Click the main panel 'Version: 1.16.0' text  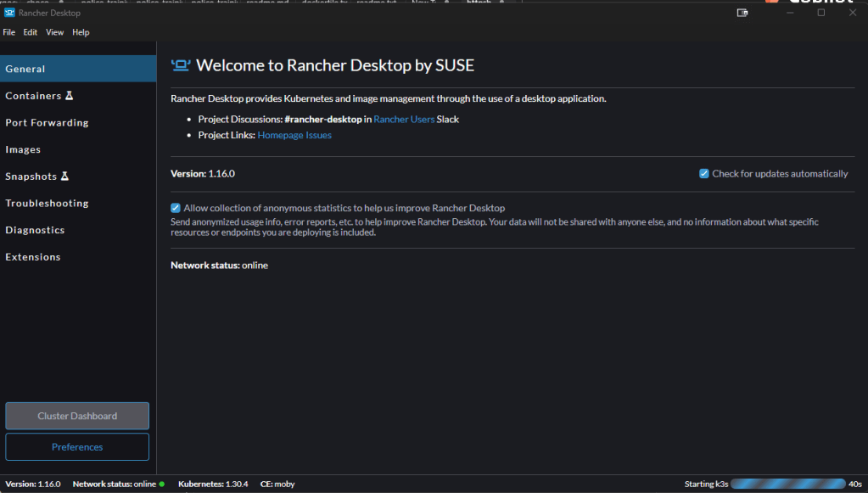coord(203,174)
